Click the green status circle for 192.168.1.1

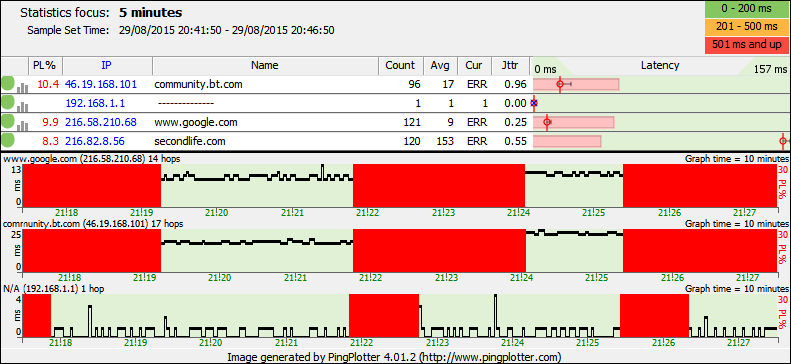8,103
